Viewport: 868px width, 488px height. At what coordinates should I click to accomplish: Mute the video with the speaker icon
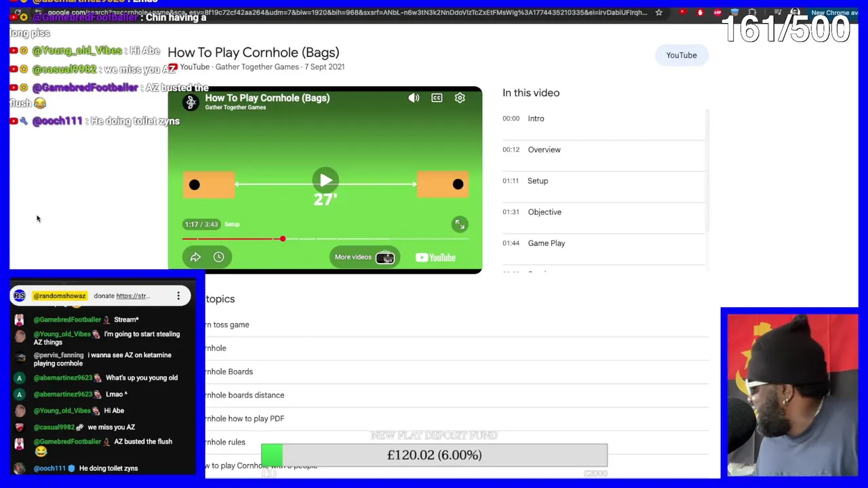point(414,98)
